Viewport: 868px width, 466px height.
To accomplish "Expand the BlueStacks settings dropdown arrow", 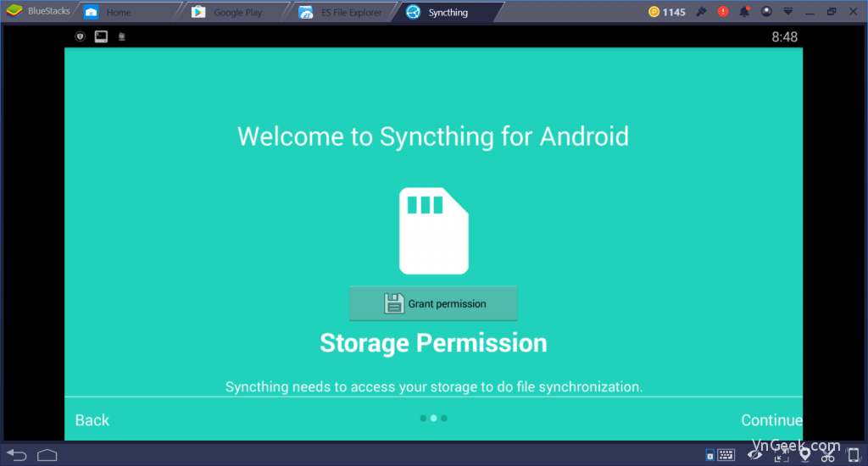I will point(788,12).
